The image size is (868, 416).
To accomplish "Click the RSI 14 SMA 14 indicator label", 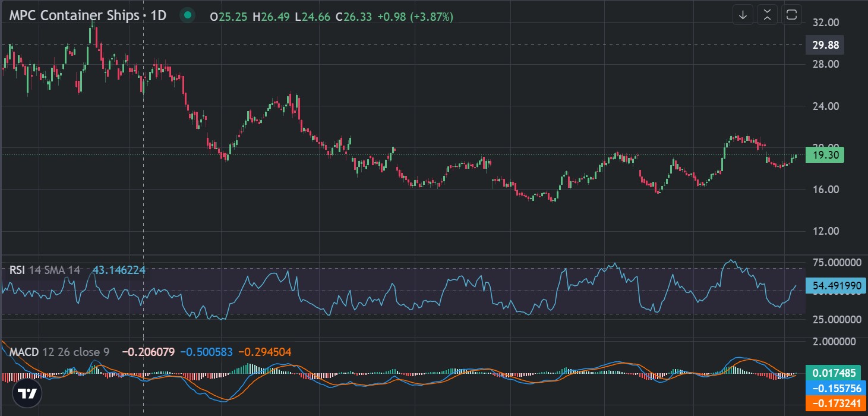I will pyautogui.click(x=45, y=270).
